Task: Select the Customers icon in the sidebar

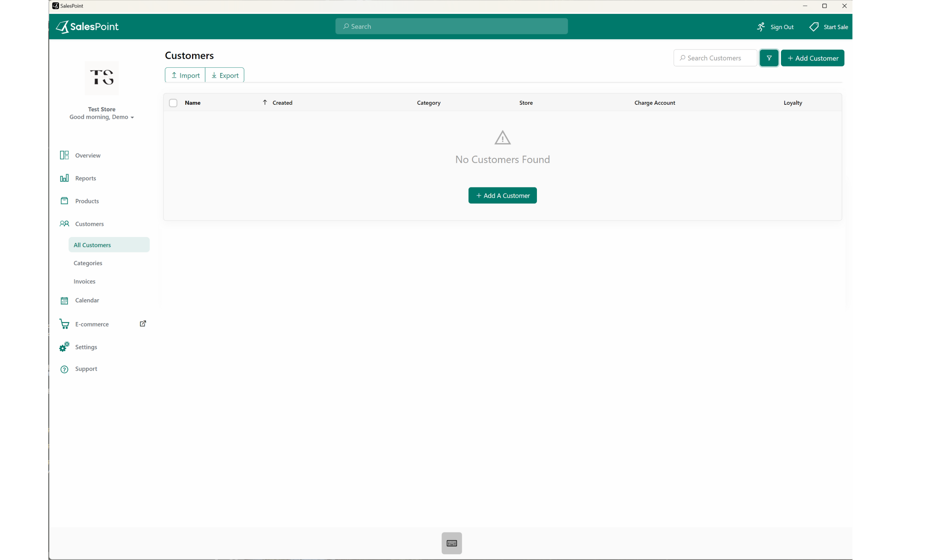Action: click(64, 224)
